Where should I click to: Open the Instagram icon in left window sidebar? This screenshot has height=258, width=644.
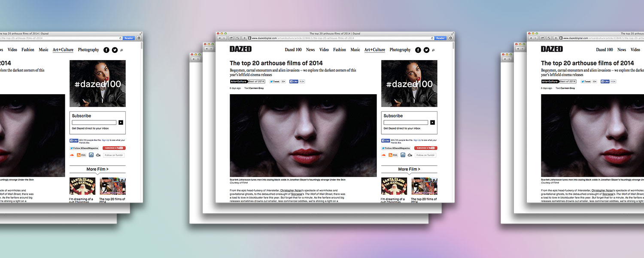(x=91, y=155)
